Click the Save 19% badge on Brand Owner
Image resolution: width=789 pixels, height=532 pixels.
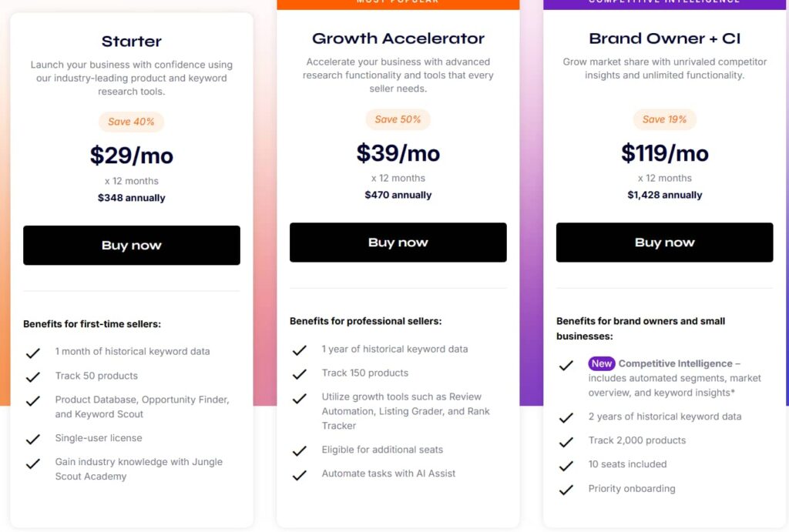[664, 119]
